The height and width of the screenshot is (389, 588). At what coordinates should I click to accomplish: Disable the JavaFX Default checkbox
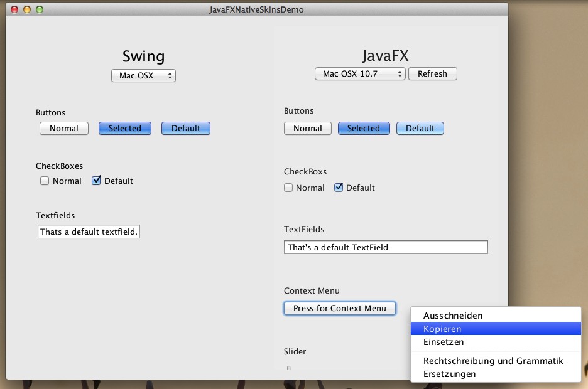pos(339,188)
